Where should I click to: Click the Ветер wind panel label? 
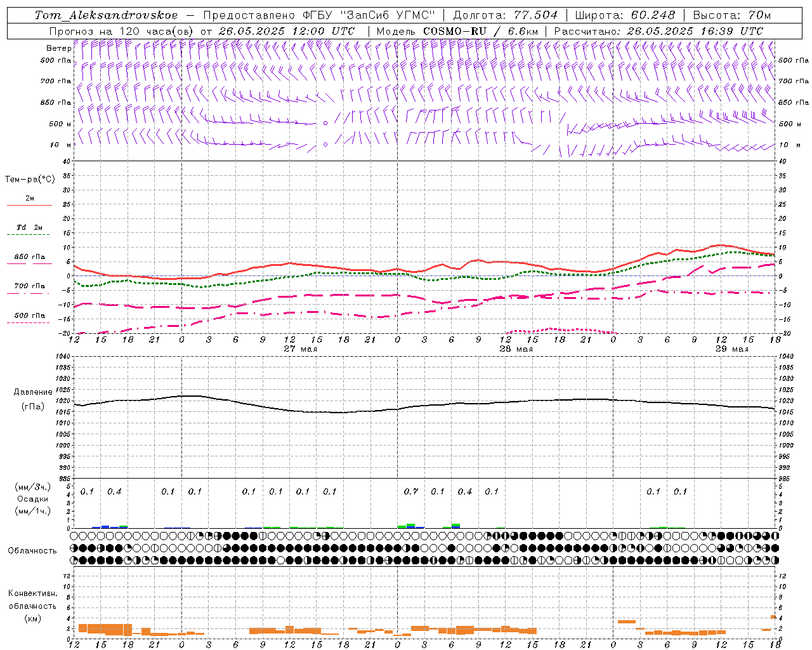point(58,48)
